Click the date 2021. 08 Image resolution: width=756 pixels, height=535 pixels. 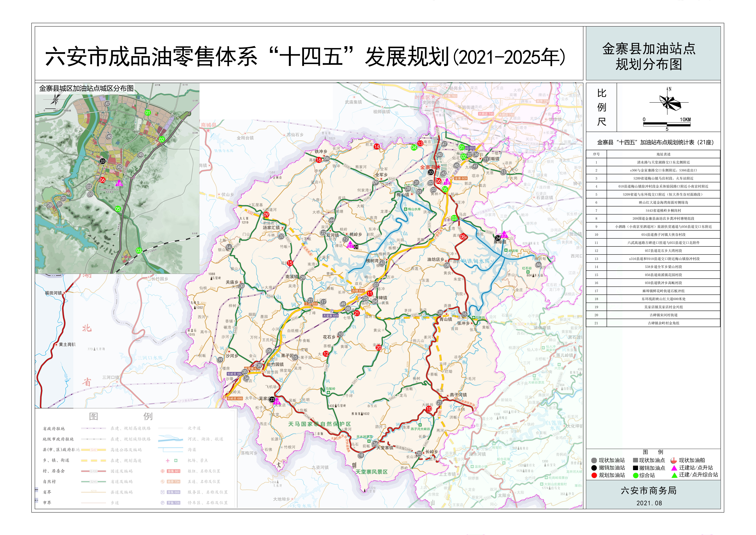649,503
